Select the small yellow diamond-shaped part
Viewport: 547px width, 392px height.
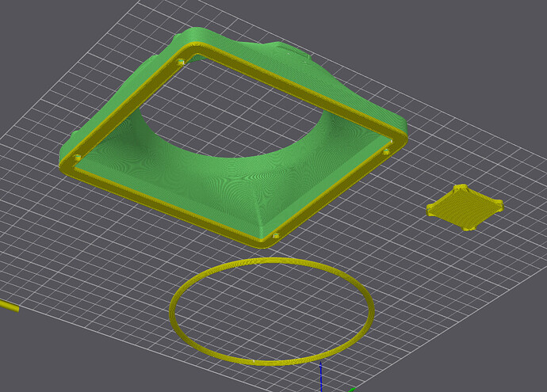pyautogui.click(x=465, y=207)
